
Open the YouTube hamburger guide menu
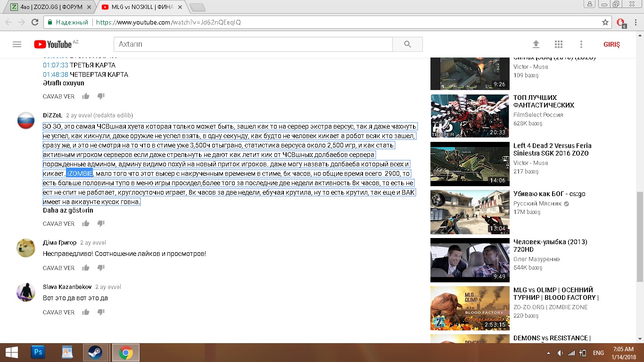click(17, 44)
